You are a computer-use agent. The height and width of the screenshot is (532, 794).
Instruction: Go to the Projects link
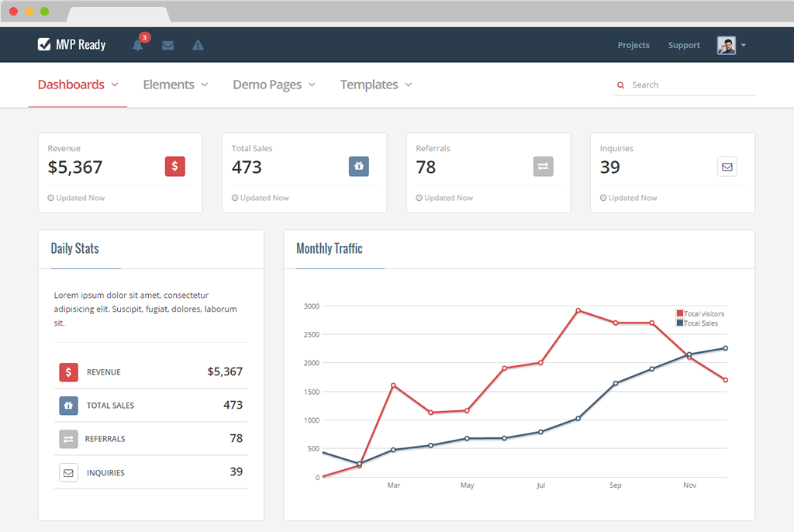(x=633, y=45)
